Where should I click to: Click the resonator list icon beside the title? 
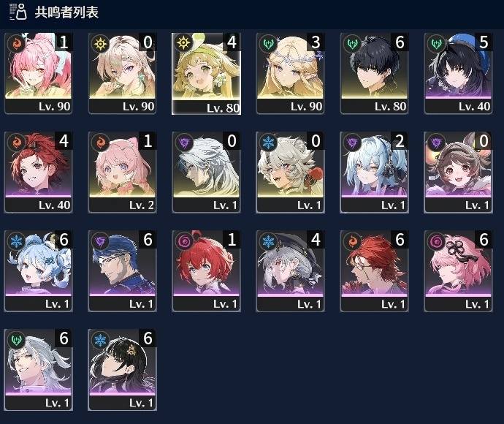[18, 12]
